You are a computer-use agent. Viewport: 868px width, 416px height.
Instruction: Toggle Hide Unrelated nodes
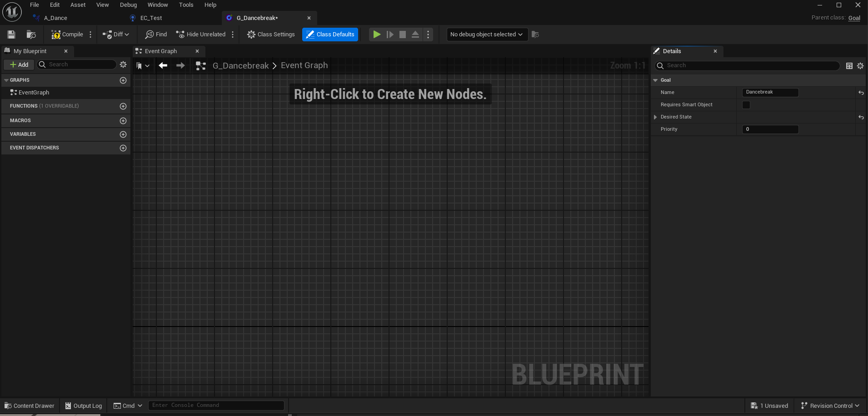200,35
